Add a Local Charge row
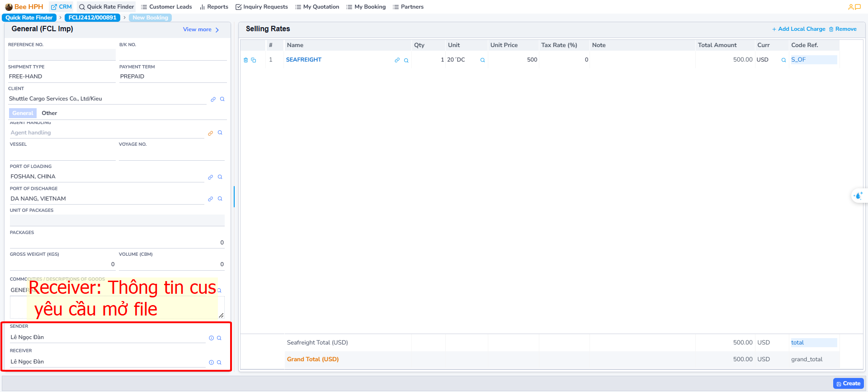Screen dimensions: 868x392 [x=798, y=29]
